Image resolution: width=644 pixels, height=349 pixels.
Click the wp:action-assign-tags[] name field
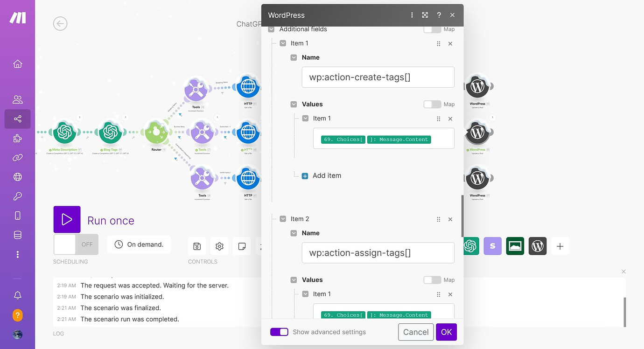tap(378, 253)
